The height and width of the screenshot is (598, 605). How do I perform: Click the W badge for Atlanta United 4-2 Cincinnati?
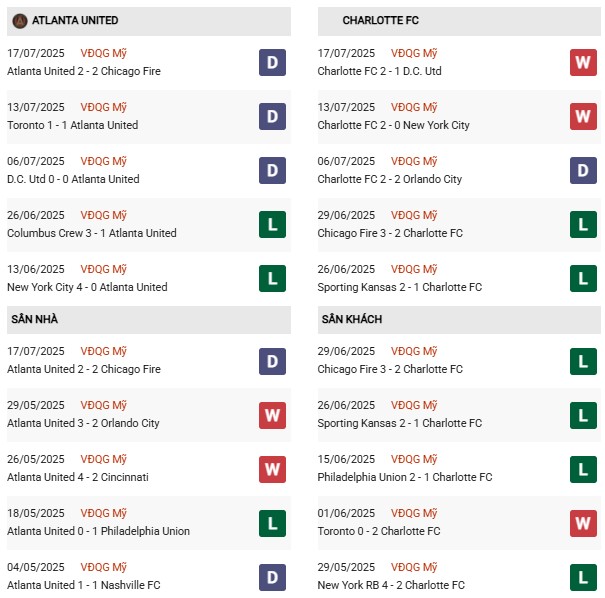pyautogui.click(x=272, y=469)
